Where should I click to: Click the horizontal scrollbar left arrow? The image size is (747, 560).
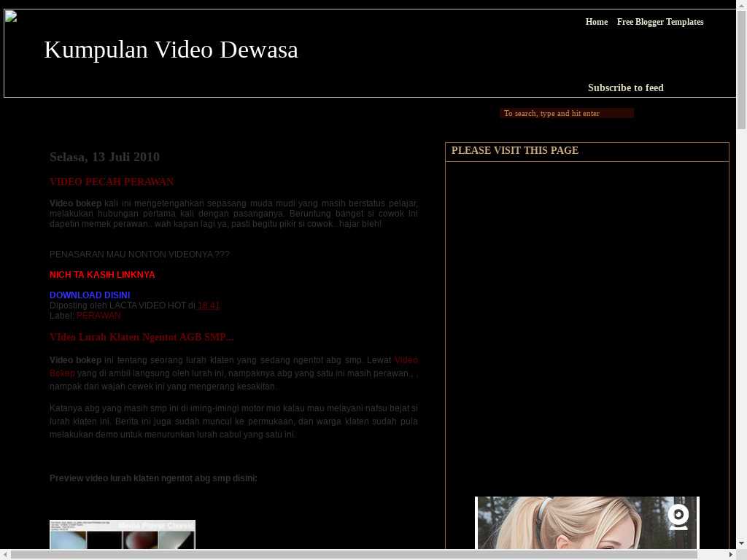tap(5, 554)
